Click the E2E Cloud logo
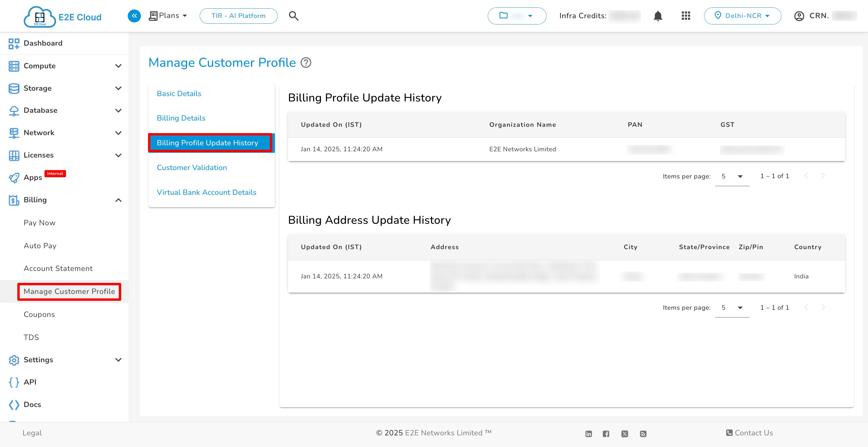The image size is (868, 447). pyautogui.click(x=62, y=16)
